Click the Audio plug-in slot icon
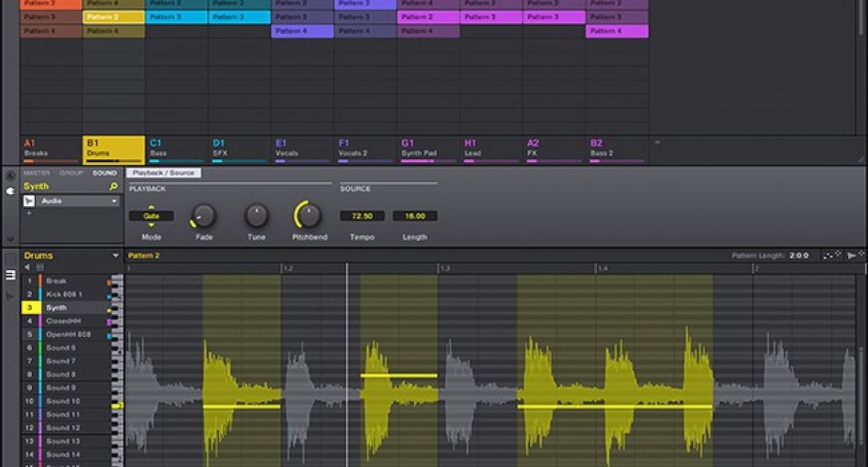 click(28, 201)
